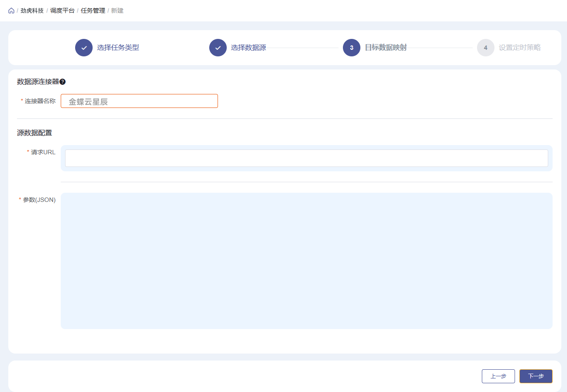Click inside the 参数(JSON) editor area

(306, 260)
